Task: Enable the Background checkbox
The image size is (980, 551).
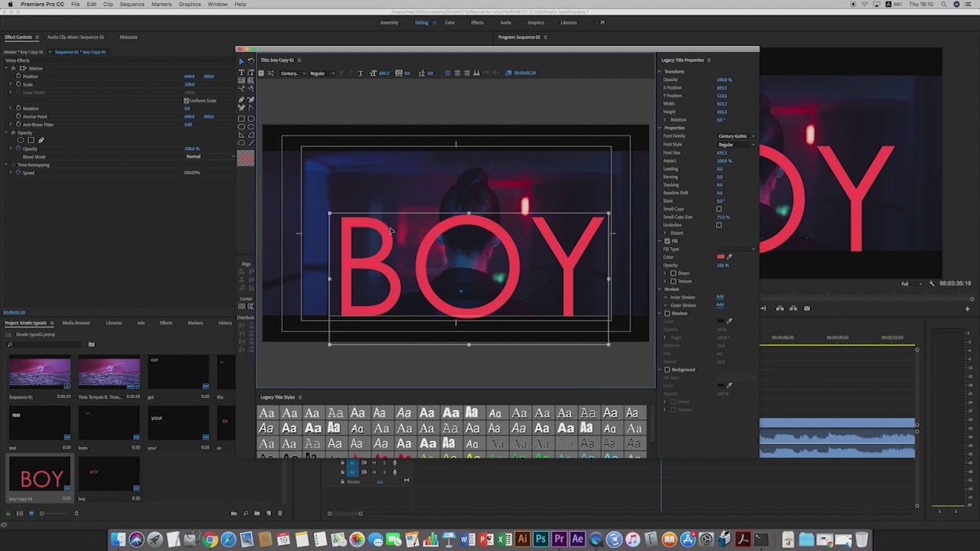Action: pyautogui.click(x=667, y=370)
